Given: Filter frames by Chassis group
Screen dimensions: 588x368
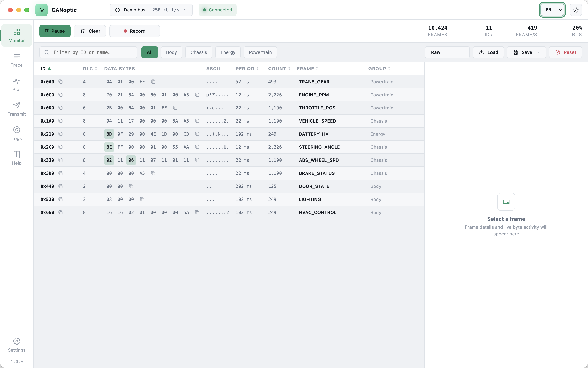Looking at the screenshot, I should pos(199,52).
